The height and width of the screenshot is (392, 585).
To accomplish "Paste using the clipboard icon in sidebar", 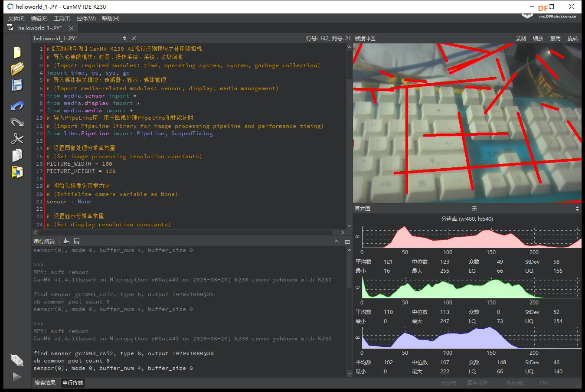I will [17, 172].
